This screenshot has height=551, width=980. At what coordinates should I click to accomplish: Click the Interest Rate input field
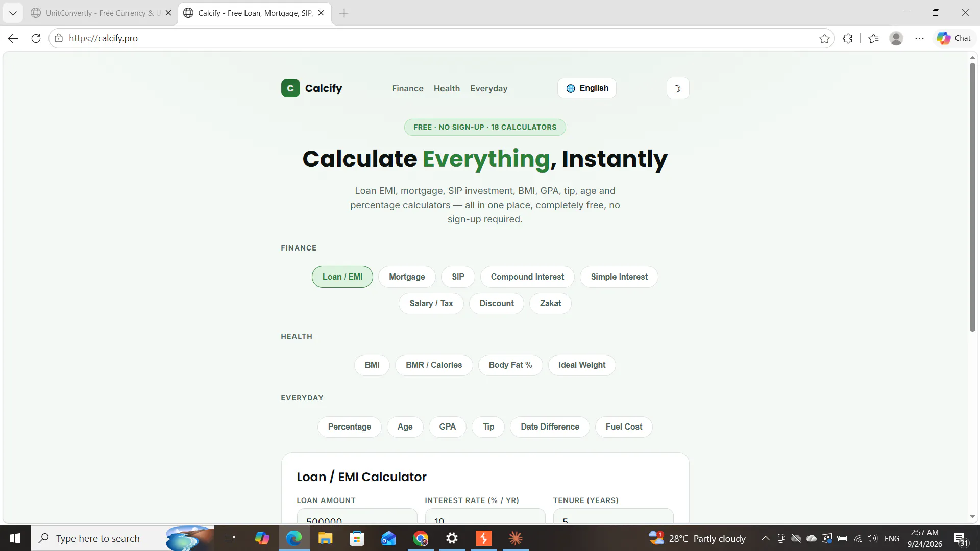(x=485, y=516)
